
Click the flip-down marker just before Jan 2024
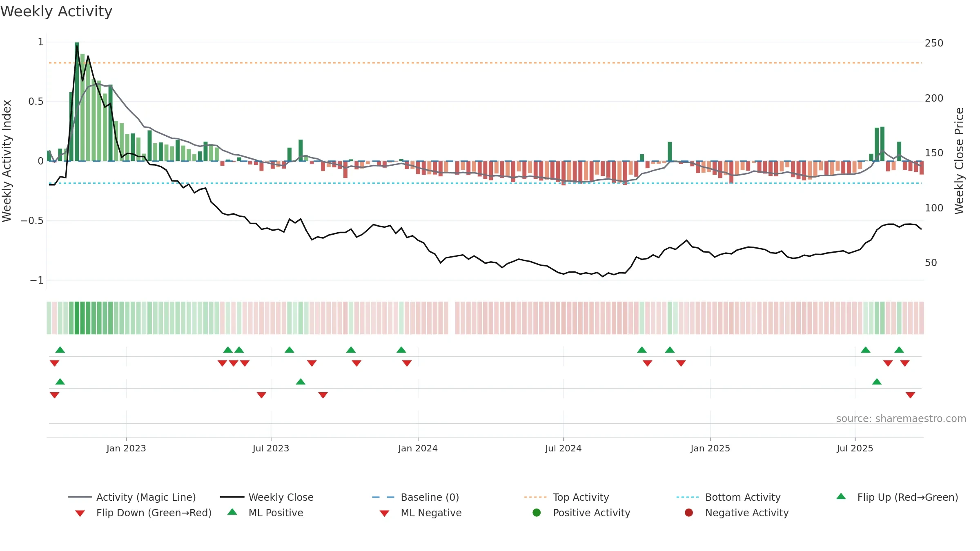tap(407, 363)
